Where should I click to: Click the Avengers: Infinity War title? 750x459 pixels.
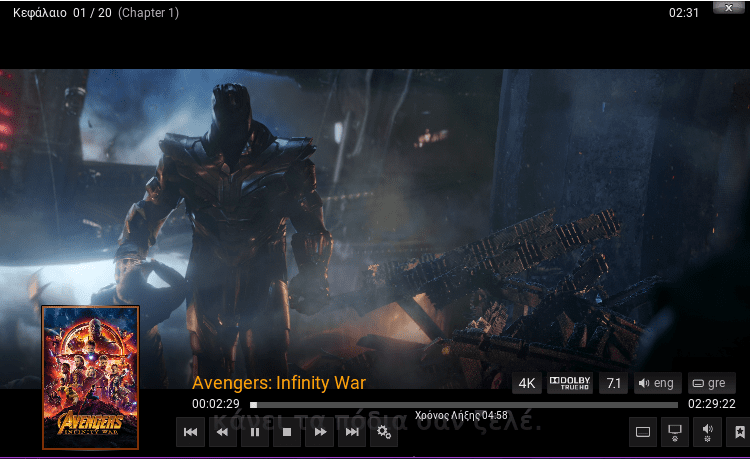(x=279, y=383)
